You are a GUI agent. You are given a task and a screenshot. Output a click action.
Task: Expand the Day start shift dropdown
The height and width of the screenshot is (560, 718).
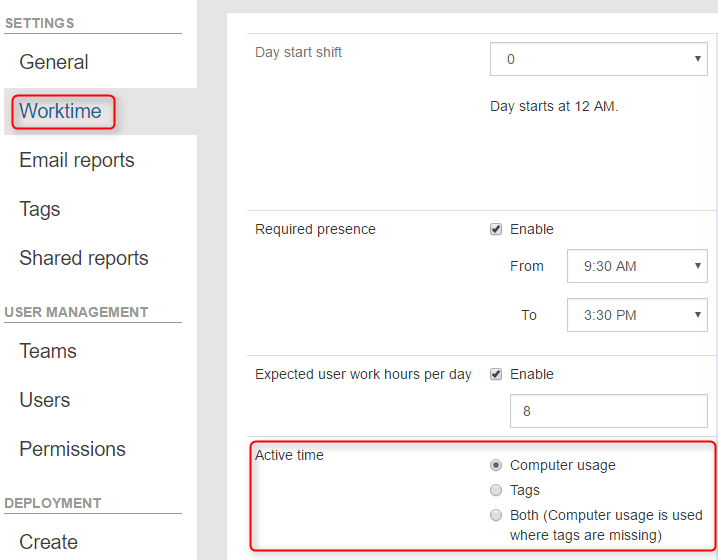coord(598,59)
